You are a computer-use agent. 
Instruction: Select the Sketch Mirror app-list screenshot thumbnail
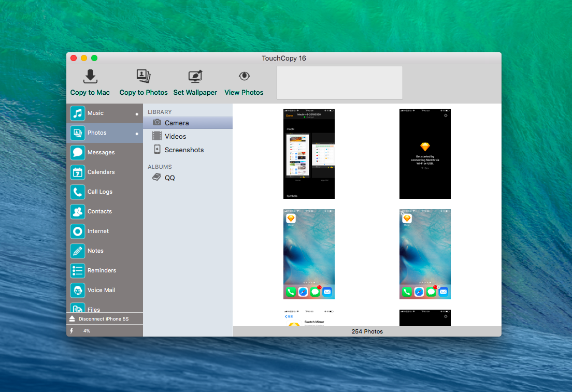(x=309, y=153)
